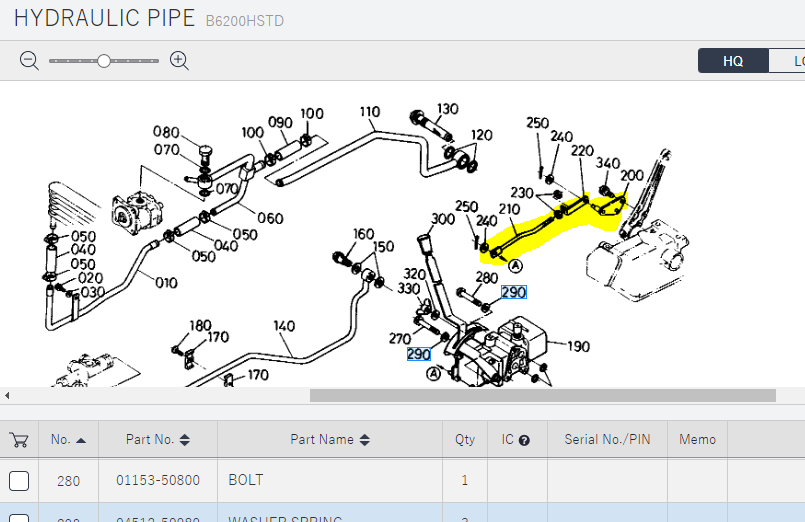
Task: Sort table by Part No. column
Action: pos(158,440)
